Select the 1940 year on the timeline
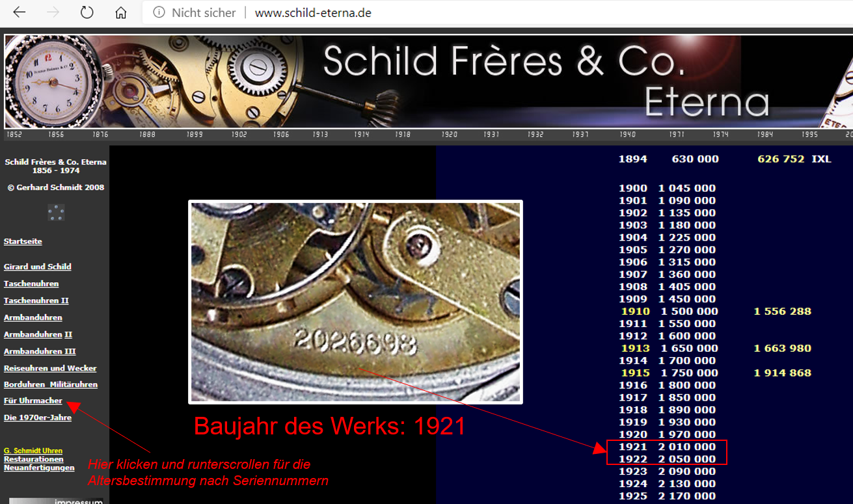 click(627, 135)
